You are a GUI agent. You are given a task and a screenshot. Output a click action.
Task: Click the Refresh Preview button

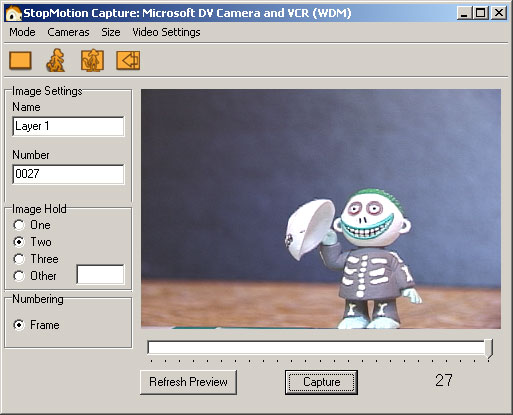[188, 382]
